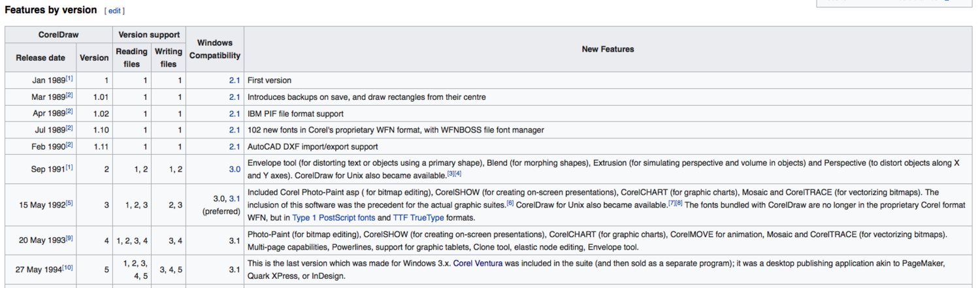This screenshot has height=288, width=980.
Task: Open reference [1] next to Jan 1989
Action: click(x=69, y=79)
